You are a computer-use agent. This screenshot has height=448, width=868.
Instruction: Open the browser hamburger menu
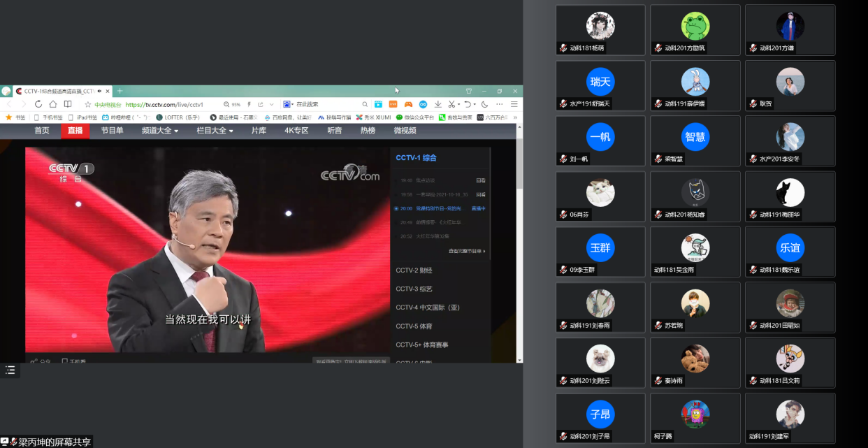(x=514, y=104)
